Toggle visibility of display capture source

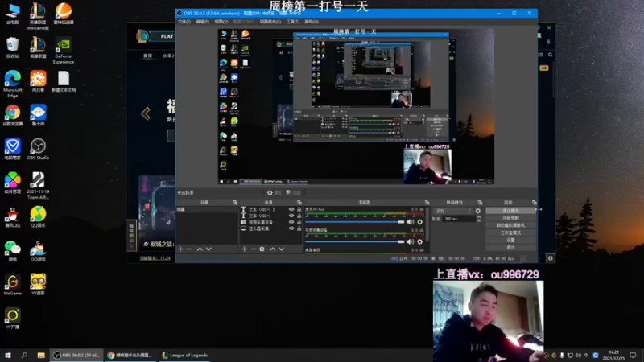click(x=291, y=228)
